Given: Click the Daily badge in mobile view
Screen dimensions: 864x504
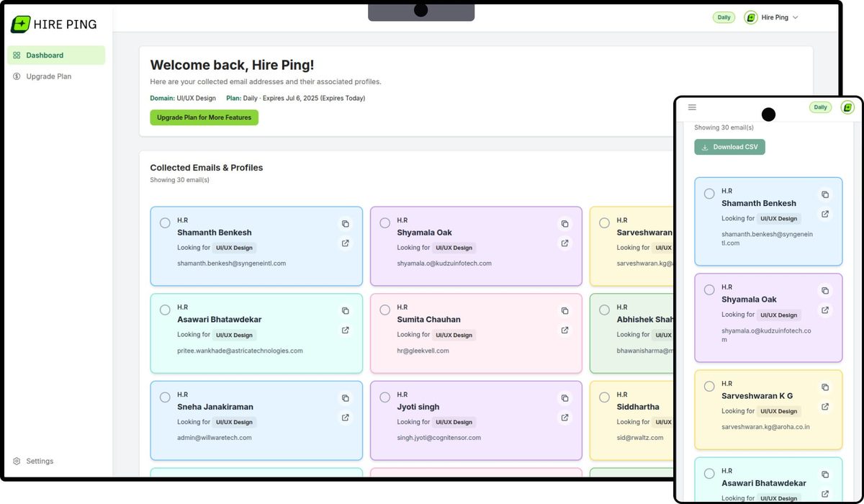Looking at the screenshot, I should pyautogui.click(x=820, y=107).
